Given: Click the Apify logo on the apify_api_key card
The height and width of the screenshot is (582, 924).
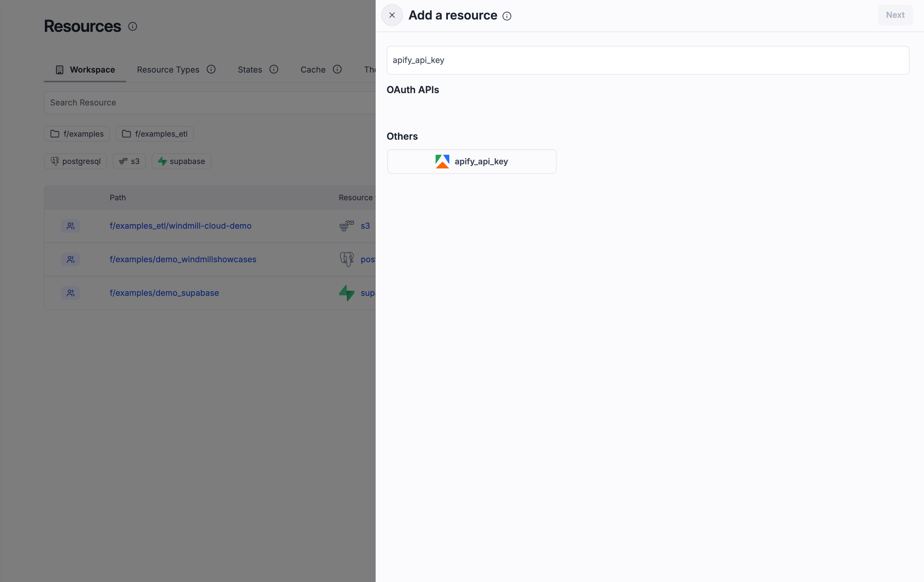Looking at the screenshot, I should [x=442, y=161].
